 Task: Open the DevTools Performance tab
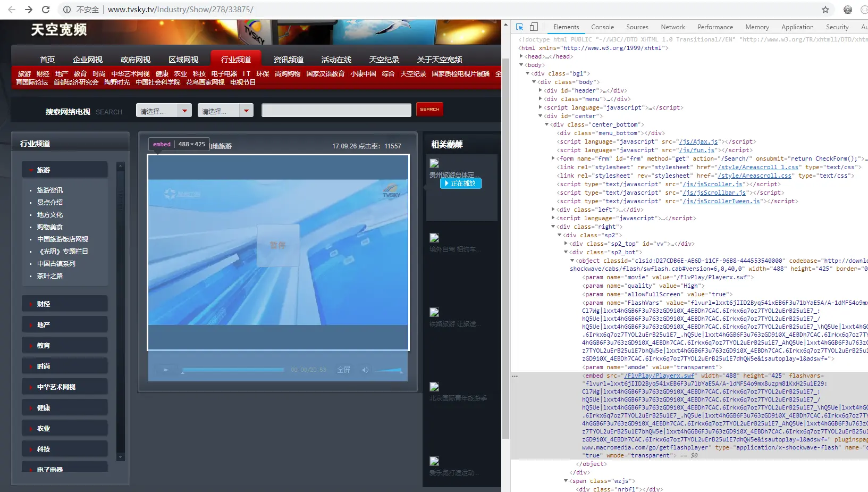pos(715,27)
